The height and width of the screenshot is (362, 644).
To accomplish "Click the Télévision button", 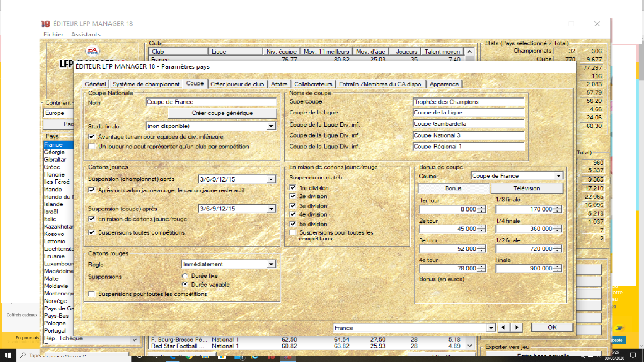I will (x=527, y=188).
